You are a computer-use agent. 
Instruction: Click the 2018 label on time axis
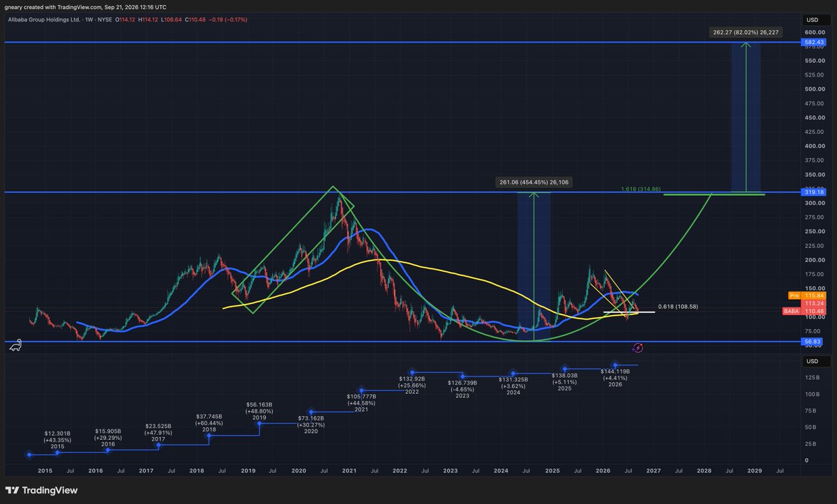click(x=197, y=471)
